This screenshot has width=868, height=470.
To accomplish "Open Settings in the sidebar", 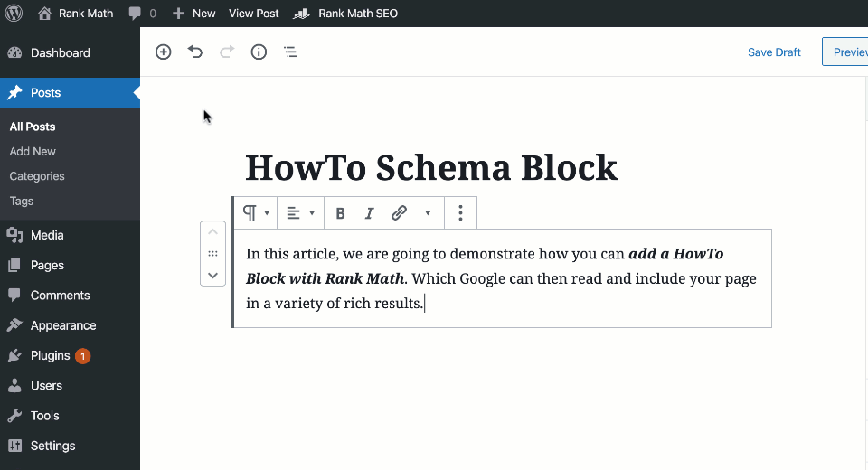I will coord(70,446).
